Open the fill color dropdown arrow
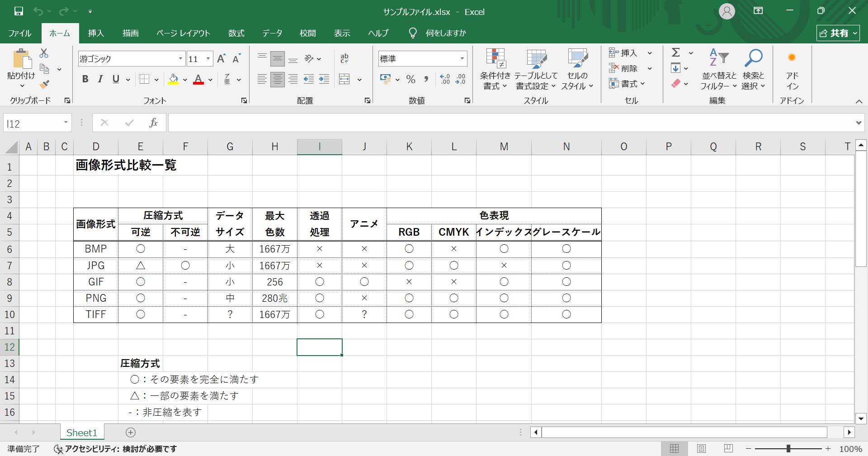This screenshot has height=456, width=868. tap(184, 80)
